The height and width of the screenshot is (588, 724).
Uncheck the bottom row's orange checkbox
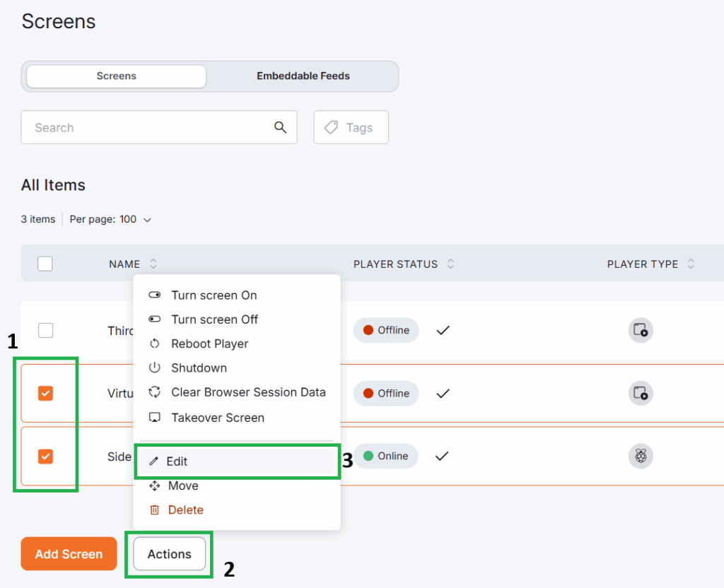[45, 457]
